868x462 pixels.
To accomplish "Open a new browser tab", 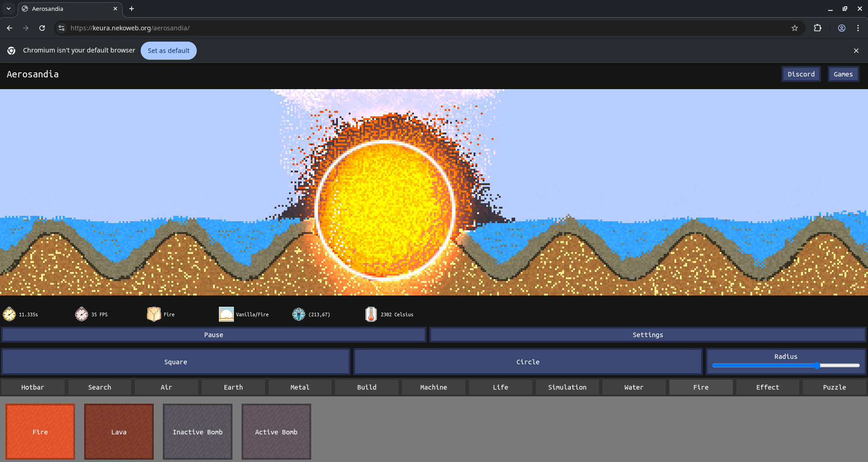I will point(132,9).
